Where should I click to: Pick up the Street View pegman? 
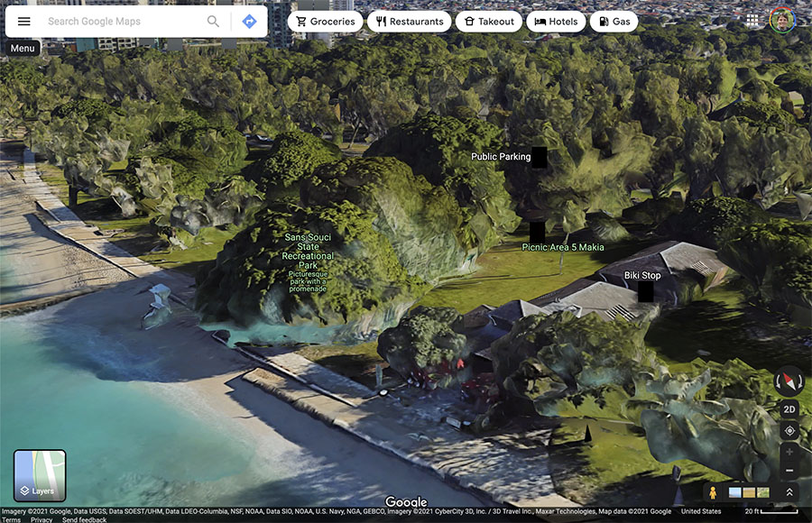tap(713, 492)
